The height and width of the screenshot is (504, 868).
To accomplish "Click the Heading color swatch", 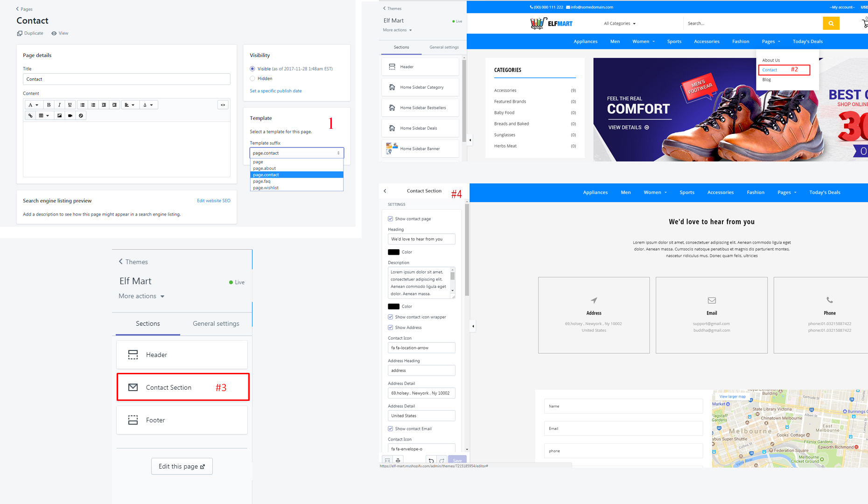I will coord(393,252).
